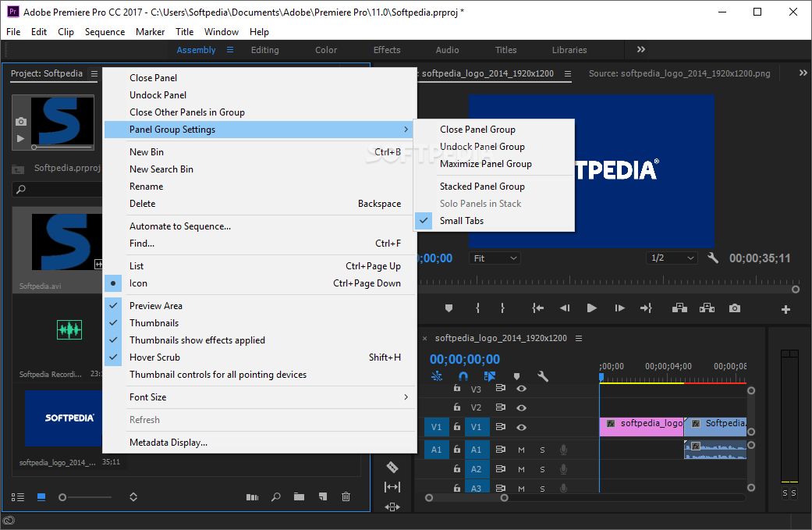Screen dimensions: 812x530
Task: Click the Add Marker icon in program monitor
Action: coord(449,308)
